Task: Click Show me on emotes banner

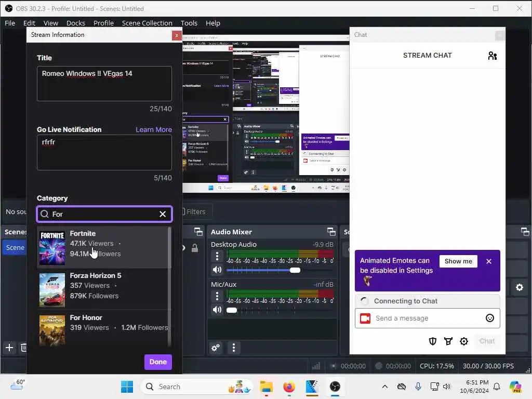Action: coord(458,261)
